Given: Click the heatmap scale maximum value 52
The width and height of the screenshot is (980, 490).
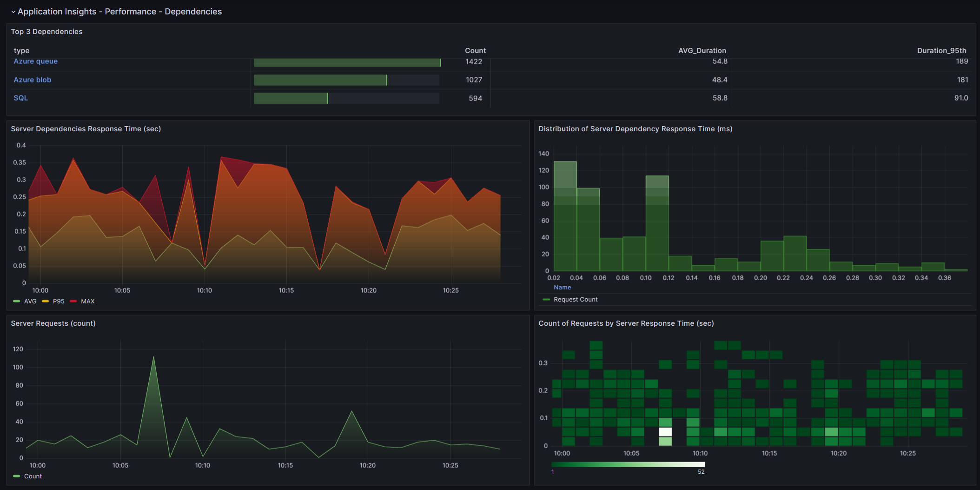Looking at the screenshot, I should [701, 472].
